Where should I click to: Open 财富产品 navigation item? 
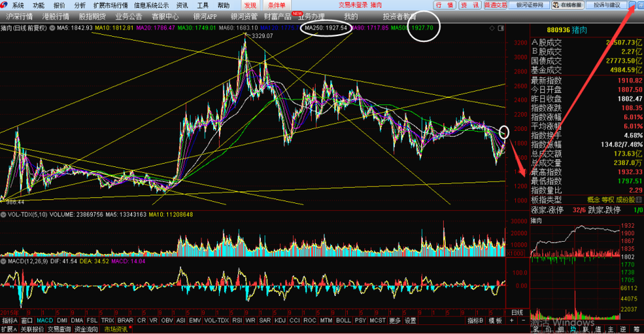coord(277,17)
